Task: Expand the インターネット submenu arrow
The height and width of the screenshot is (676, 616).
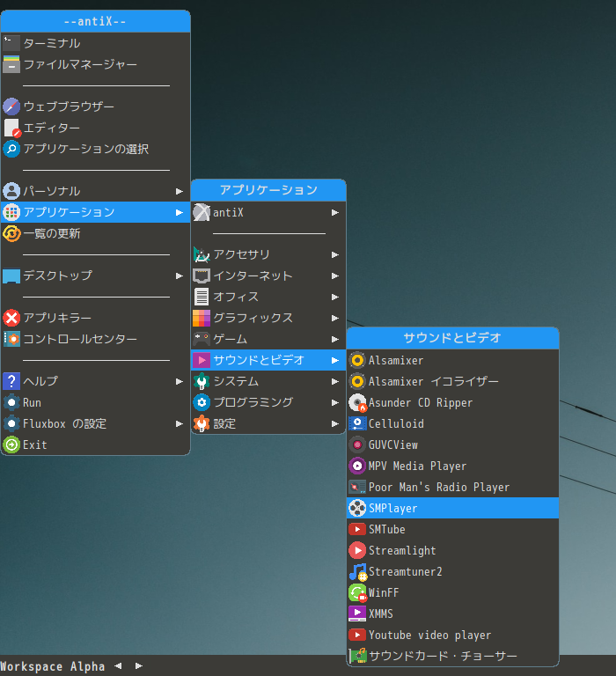Action: [335, 276]
